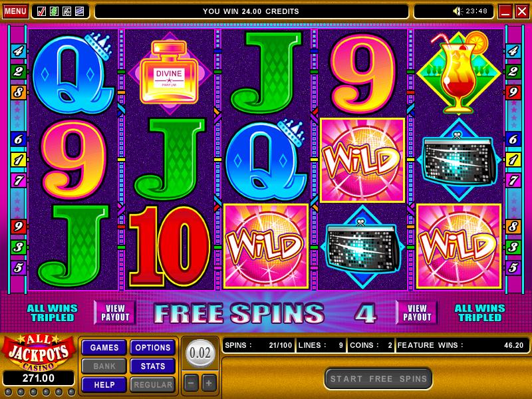Click the red checkmark icon
This screenshot has width=532, height=399.
tap(41, 11)
